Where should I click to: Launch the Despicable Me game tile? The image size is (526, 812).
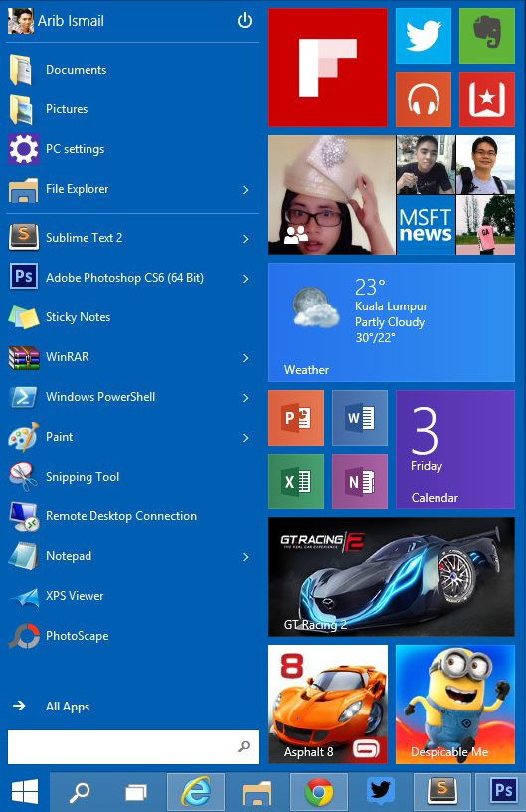click(455, 705)
